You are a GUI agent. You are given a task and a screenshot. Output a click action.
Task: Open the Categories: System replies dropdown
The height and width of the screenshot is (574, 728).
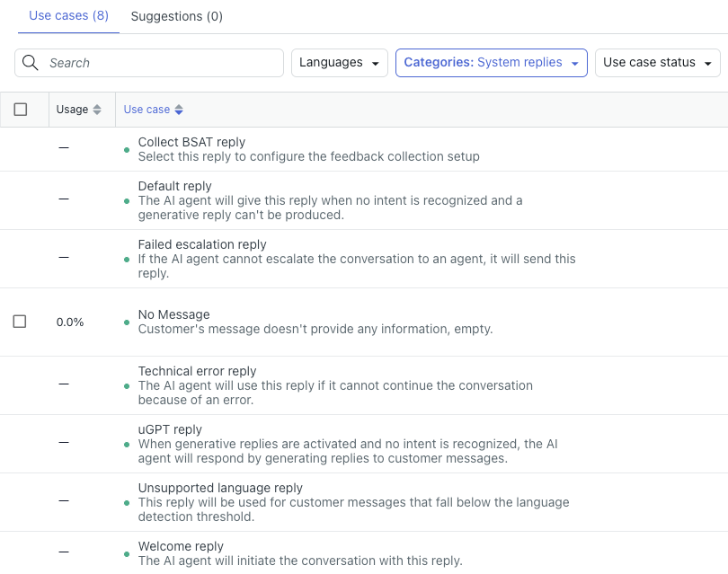491,63
